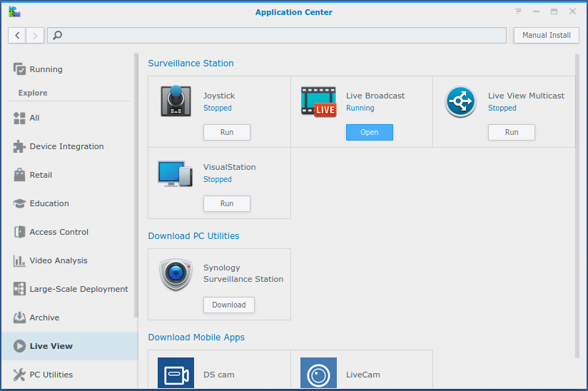Click the Device Integration puzzle icon
This screenshot has height=391, width=588.
coord(19,146)
